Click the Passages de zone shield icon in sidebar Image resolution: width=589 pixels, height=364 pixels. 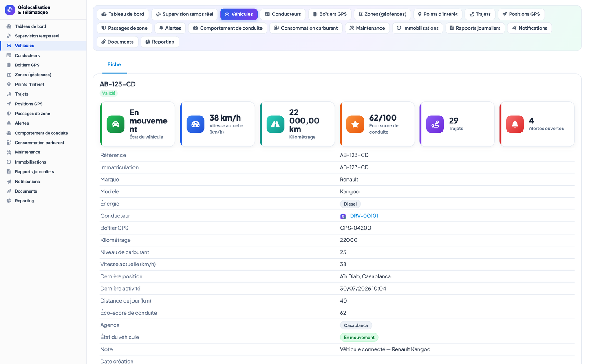click(x=9, y=114)
